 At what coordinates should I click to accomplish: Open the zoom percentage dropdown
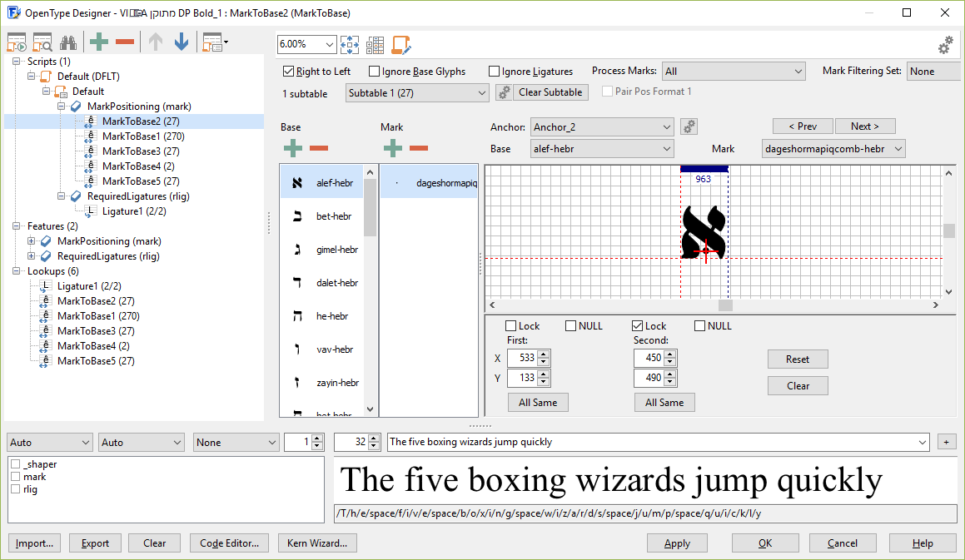tap(329, 44)
